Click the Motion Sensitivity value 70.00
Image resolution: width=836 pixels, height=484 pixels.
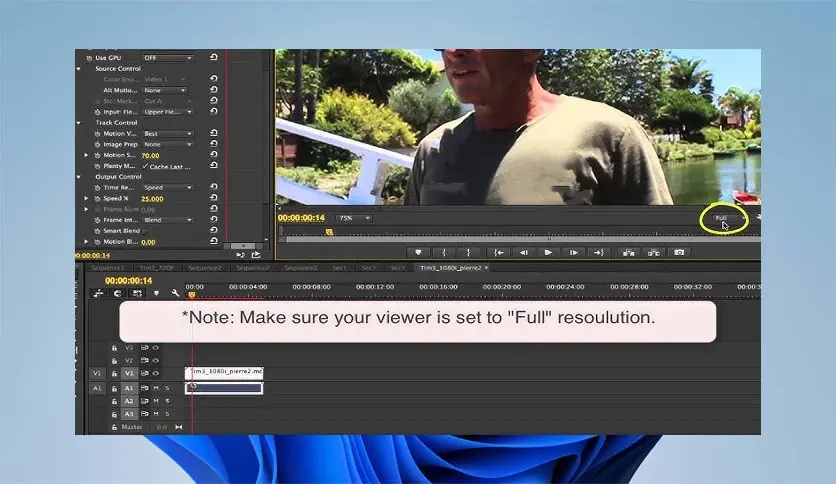150,156
